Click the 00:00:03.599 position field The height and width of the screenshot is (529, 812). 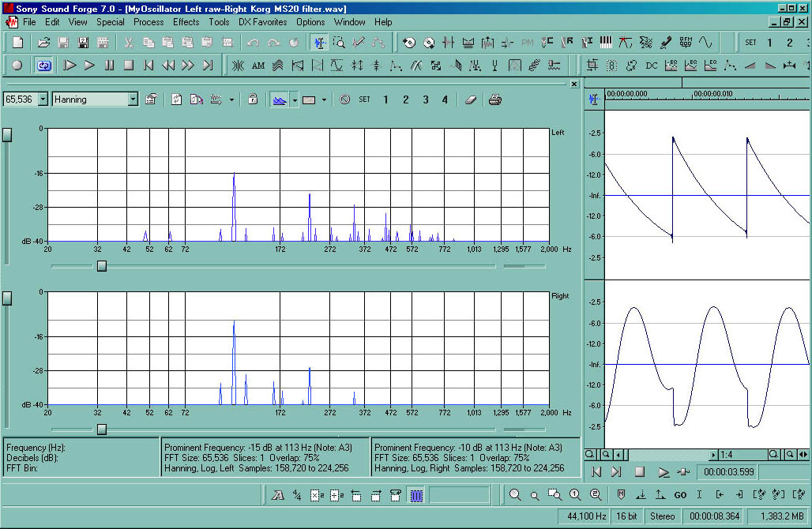pyautogui.click(x=728, y=472)
